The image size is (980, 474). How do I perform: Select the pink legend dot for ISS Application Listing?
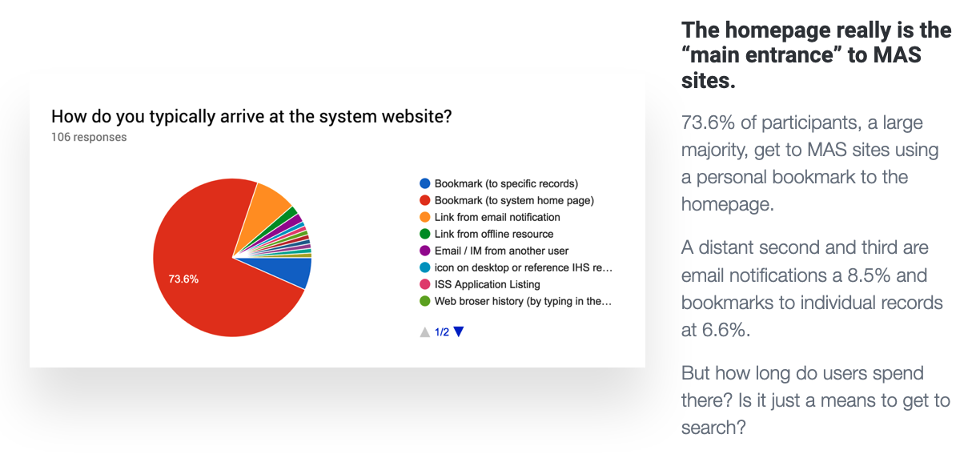point(425,284)
